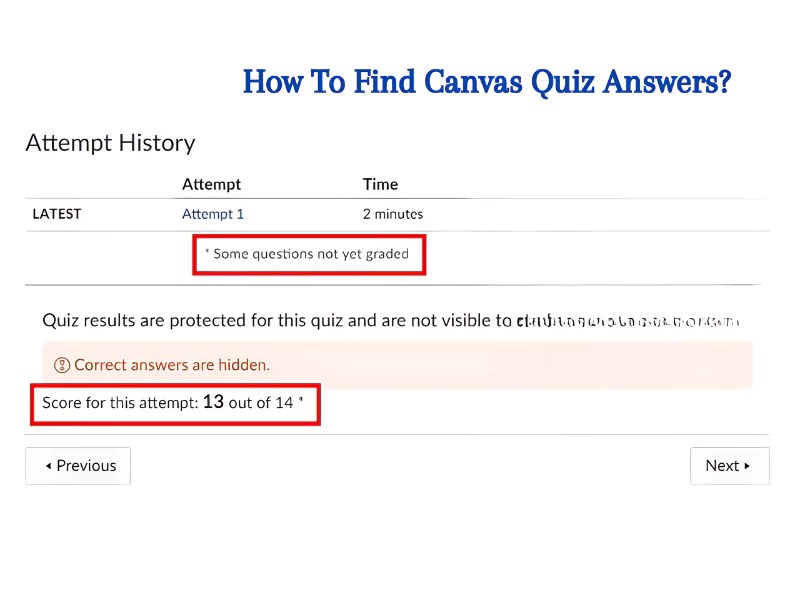This screenshot has height=600, width=800.
Task: Click the Some questions not yet graded message
Action: click(308, 254)
